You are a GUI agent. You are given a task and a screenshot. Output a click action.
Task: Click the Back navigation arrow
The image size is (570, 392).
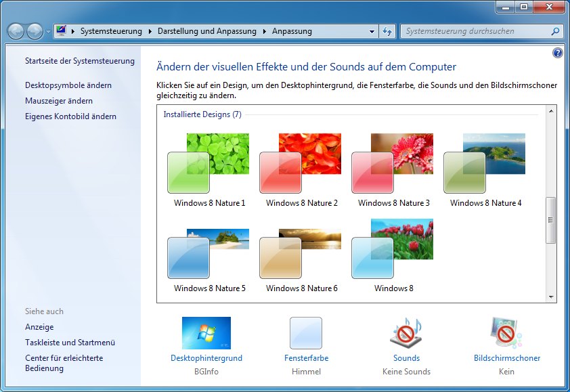click(x=16, y=31)
